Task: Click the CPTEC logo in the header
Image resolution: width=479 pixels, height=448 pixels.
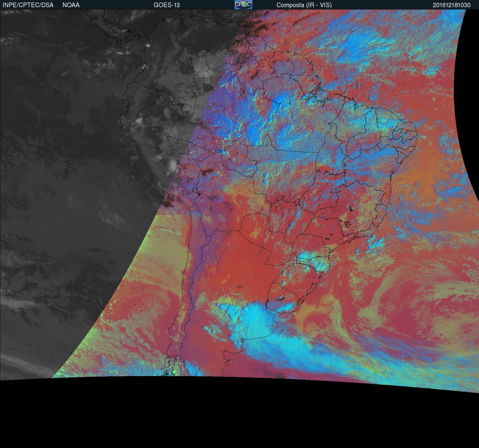Action: point(243,5)
